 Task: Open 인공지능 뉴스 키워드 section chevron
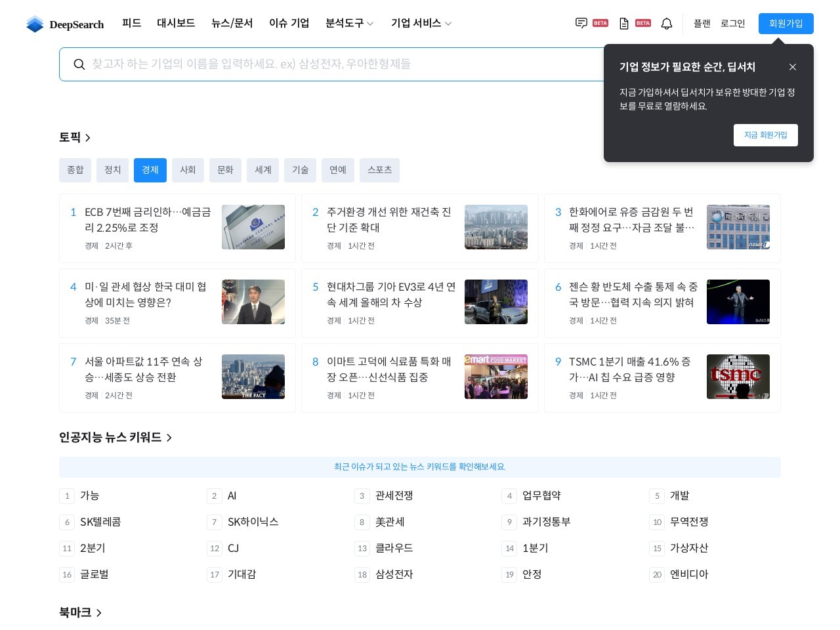[x=169, y=438]
